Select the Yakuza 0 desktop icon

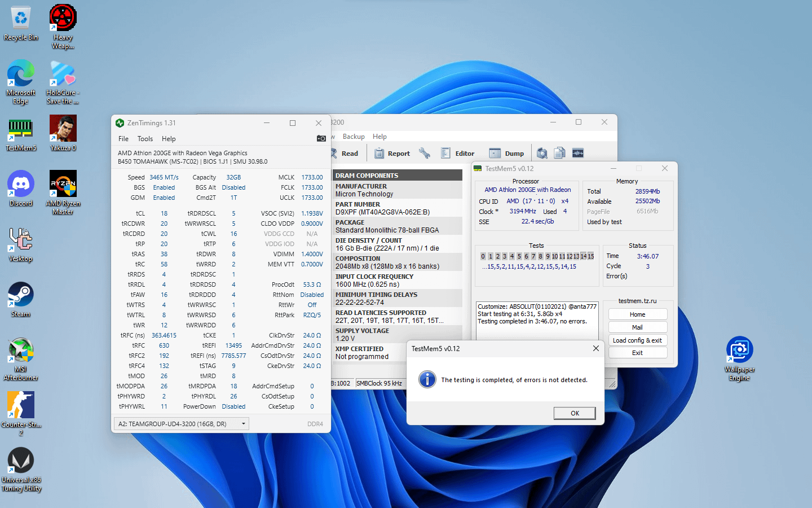pos(63,133)
